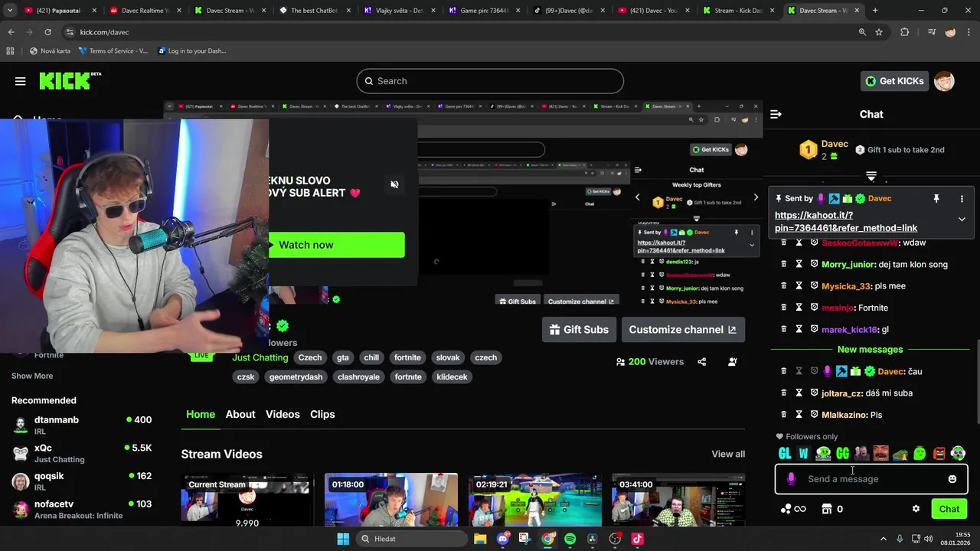Unpin the pinned chat message

coord(936,198)
